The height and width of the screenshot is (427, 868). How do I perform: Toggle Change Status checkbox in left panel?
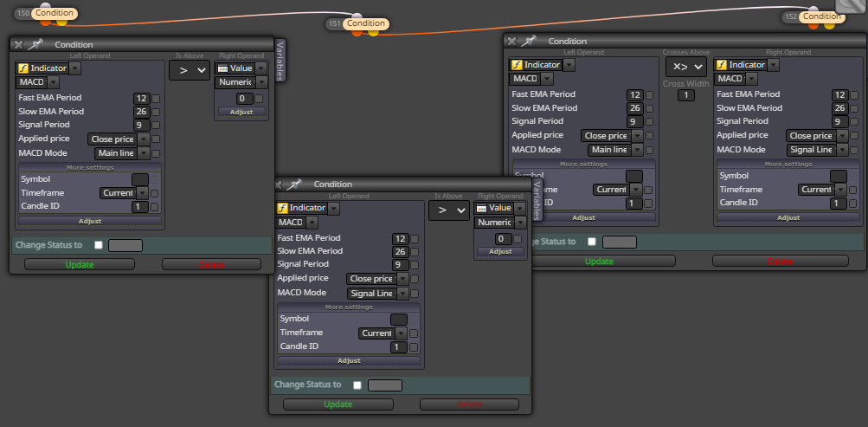[99, 245]
